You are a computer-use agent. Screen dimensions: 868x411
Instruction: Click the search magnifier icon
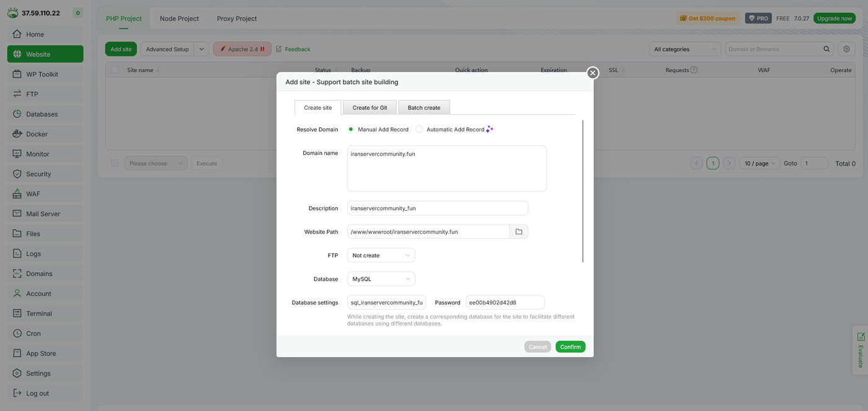click(x=826, y=49)
